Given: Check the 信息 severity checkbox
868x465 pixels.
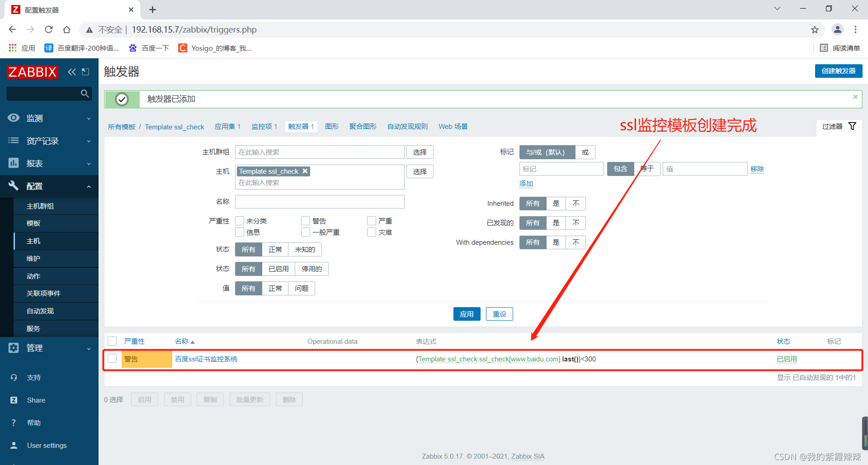Looking at the screenshot, I should [x=240, y=232].
